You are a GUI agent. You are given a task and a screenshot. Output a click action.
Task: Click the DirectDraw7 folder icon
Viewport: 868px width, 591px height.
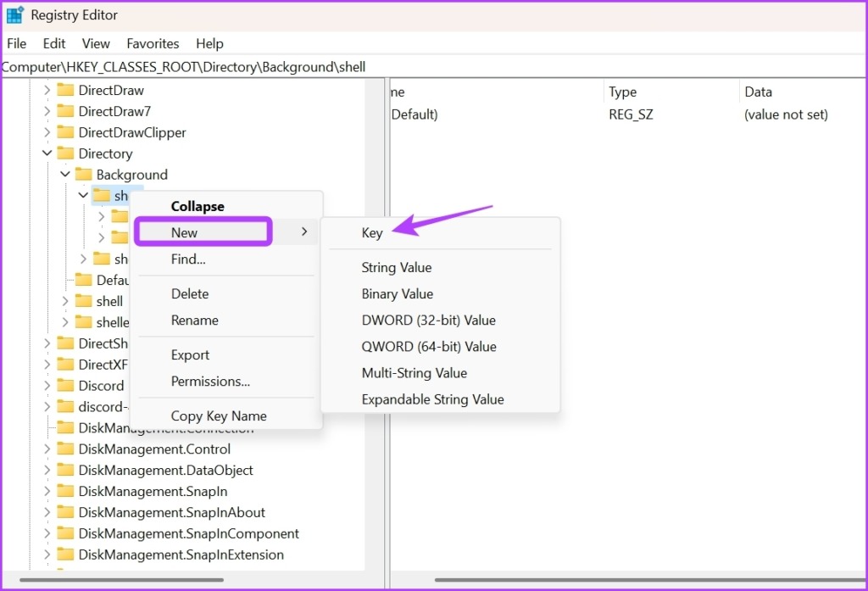(64, 110)
